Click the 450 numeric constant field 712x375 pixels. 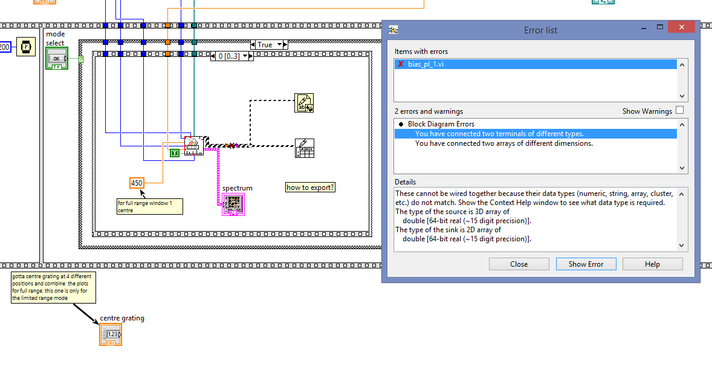pos(137,183)
